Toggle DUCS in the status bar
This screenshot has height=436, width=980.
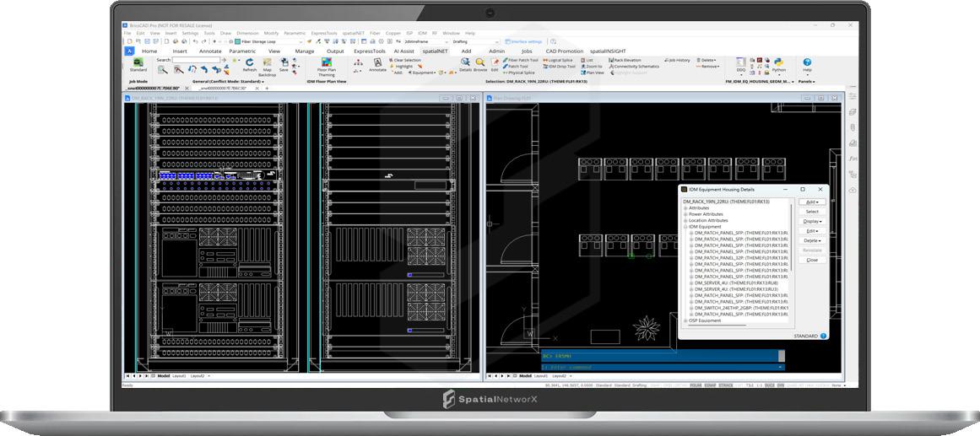coord(769,385)
